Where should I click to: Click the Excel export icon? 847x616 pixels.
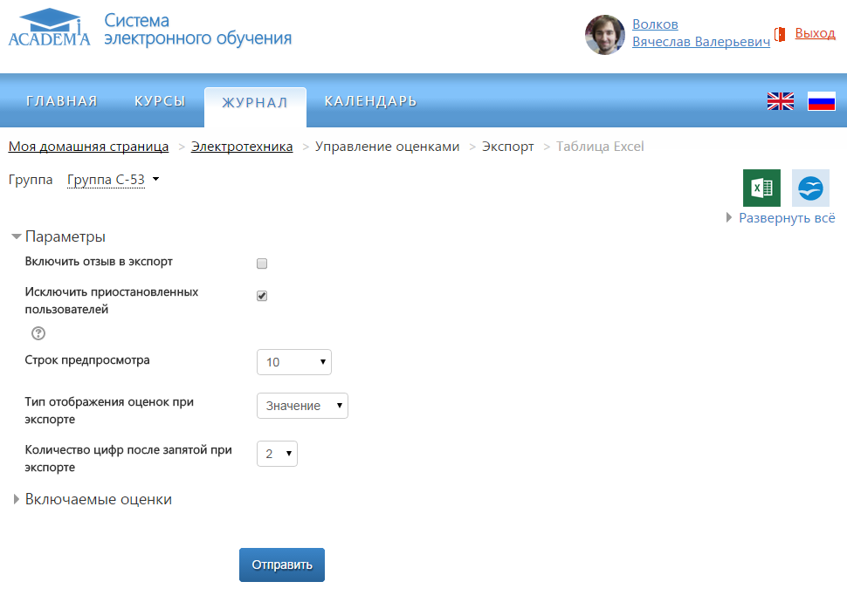pos(761,188)
